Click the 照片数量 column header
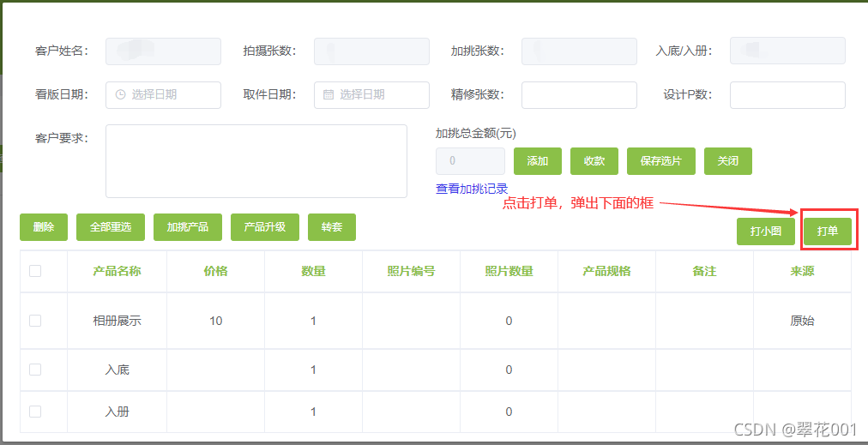This screenshot has width=868, height=445. pos(509,271)
